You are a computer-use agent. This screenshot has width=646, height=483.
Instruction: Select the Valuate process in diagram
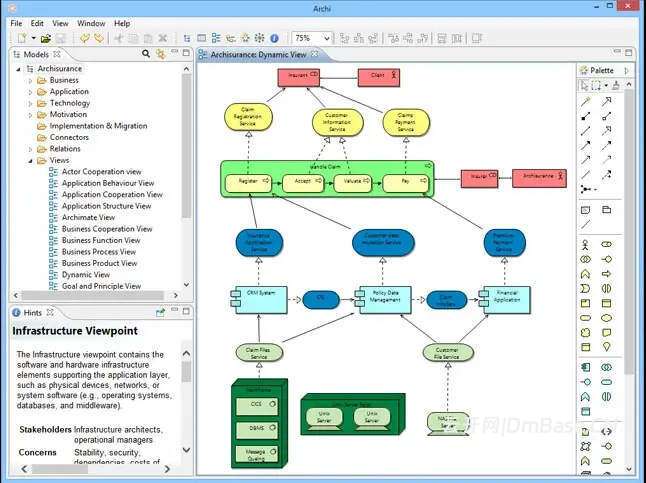click(352, 183)
